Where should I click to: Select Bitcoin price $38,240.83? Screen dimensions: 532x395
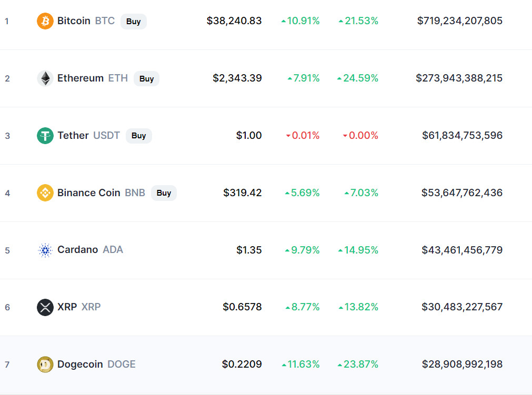tap(234, 21)
